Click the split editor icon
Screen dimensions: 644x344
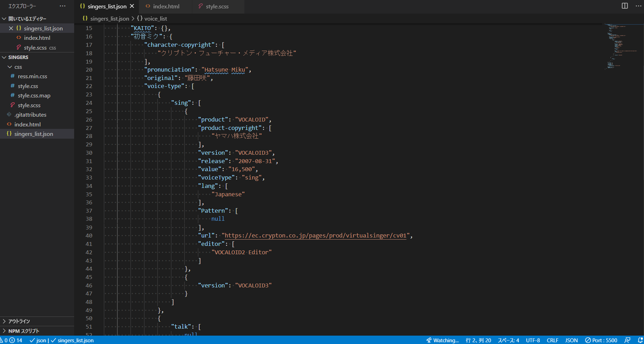point(625,6)
